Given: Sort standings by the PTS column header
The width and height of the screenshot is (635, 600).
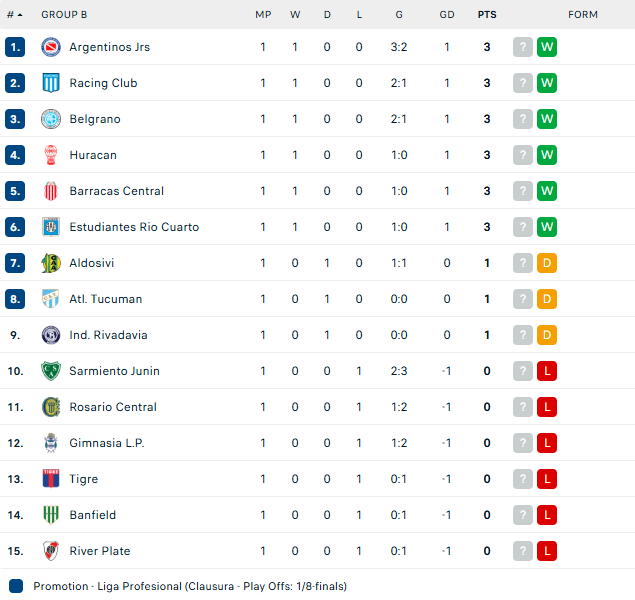Looking at the screenshot, I should (487, 15).
